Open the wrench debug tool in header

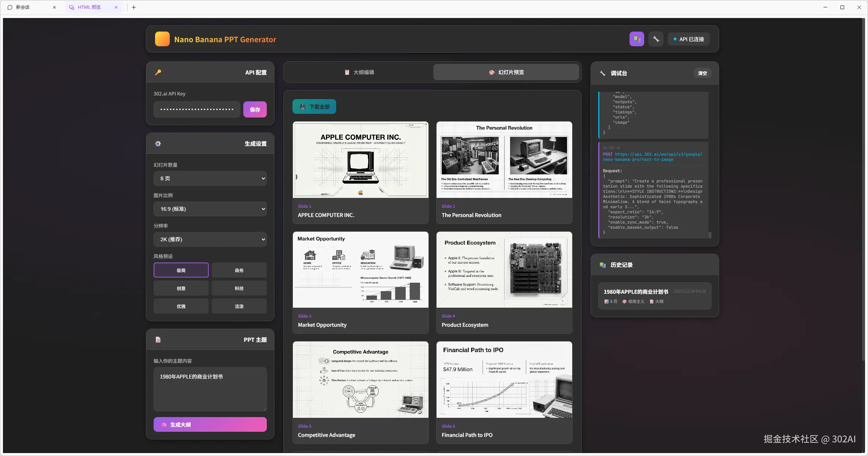point(656,39)
